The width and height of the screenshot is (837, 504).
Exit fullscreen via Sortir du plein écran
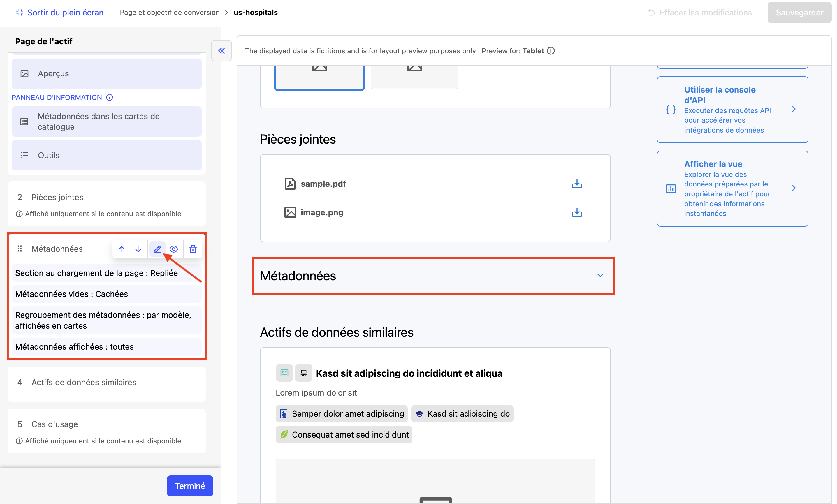click(x=60, y=13)
